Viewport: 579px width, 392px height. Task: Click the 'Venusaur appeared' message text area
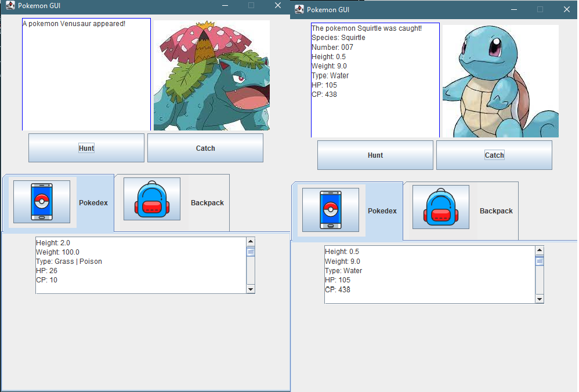pyautogui.click(x=86, y=74)
